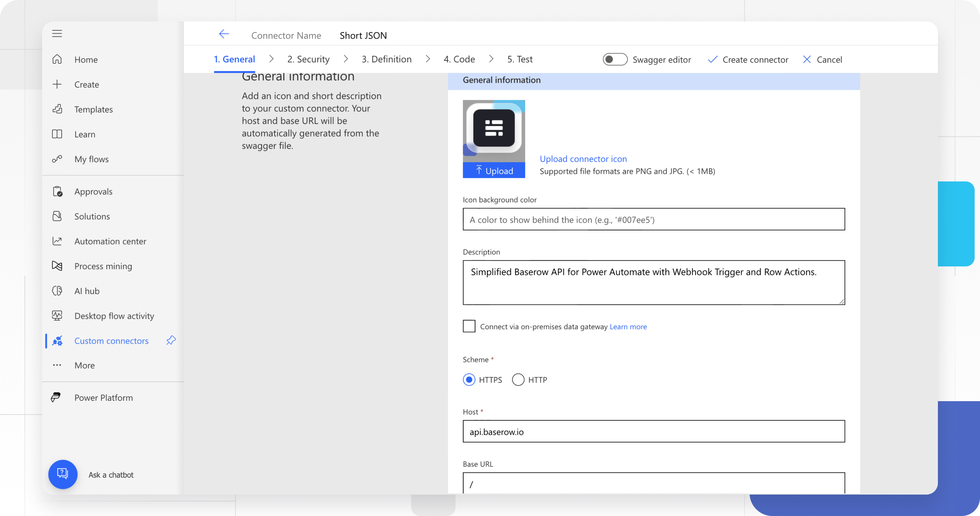The width and height of the screenshot is (980, 516).
Task: Click the back arrow icon
Action: coord(224,34)
